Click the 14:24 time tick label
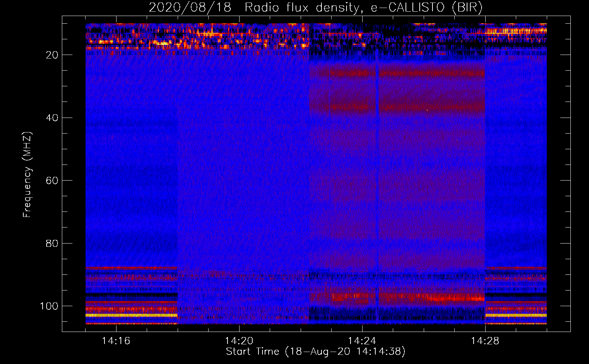589x364 pixels. click(x=362, y=341)
